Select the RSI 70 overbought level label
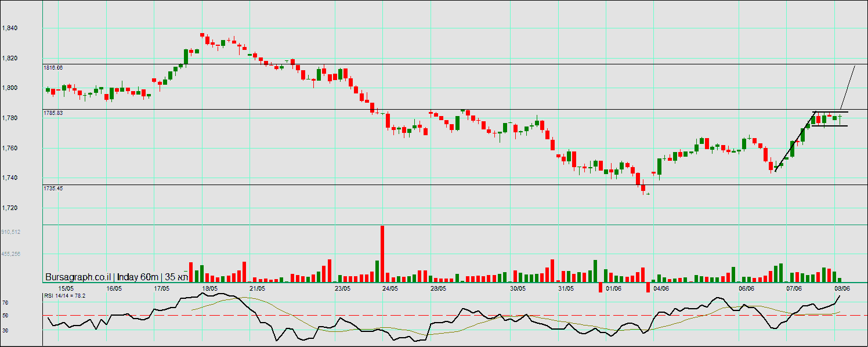The width and height of the screenshot is (868, 347). coord(5,303)
